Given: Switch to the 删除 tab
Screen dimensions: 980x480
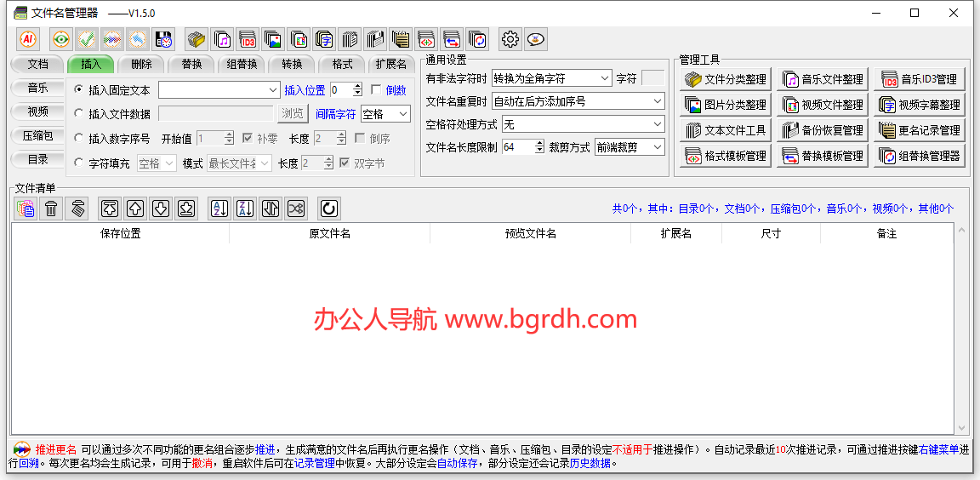Looking at the screenshot, I should click(x=141, y=64).
